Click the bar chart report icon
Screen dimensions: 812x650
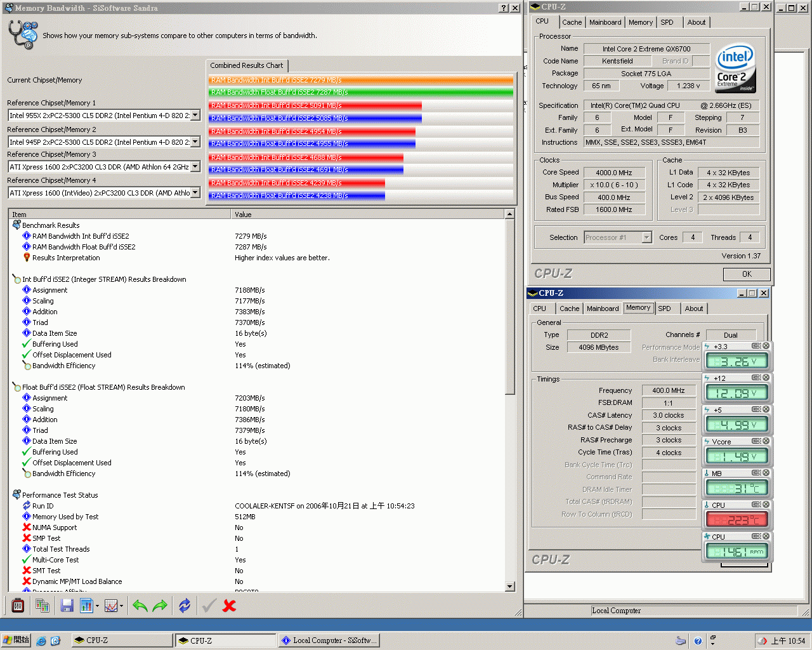[87, 606]
